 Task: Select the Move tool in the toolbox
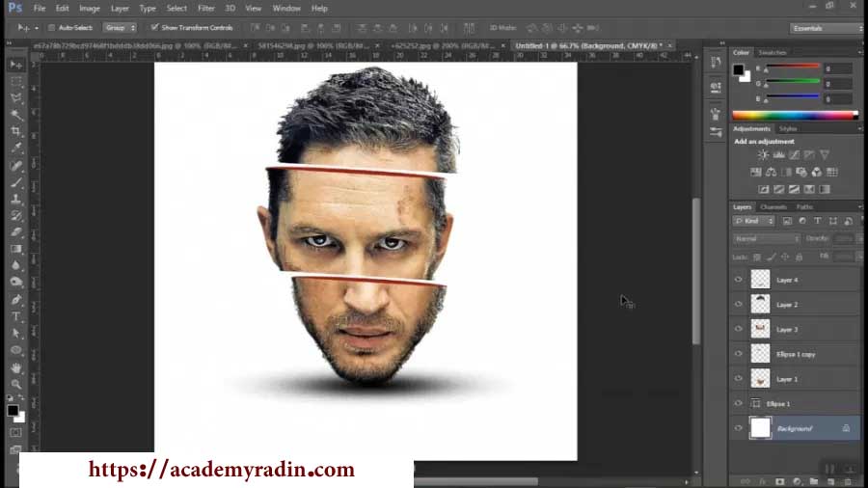click(x=16, y=64)
